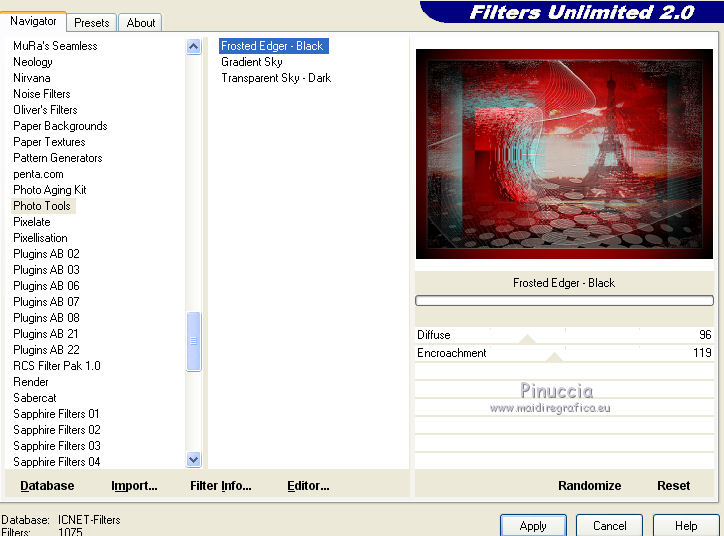Open the Import... dialog
Screen dimensions: 724x536
134,486
